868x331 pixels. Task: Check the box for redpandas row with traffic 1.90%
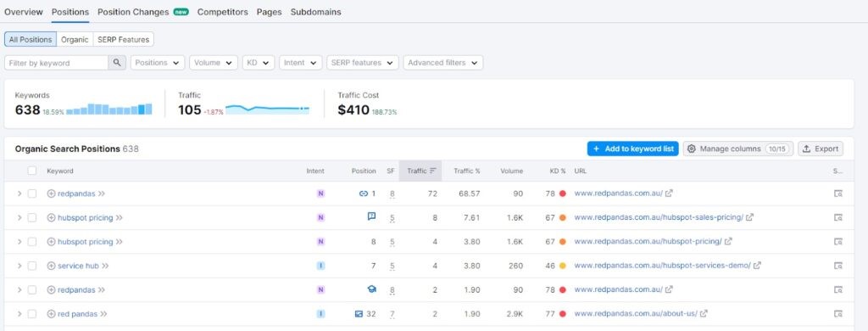point(32,290)
